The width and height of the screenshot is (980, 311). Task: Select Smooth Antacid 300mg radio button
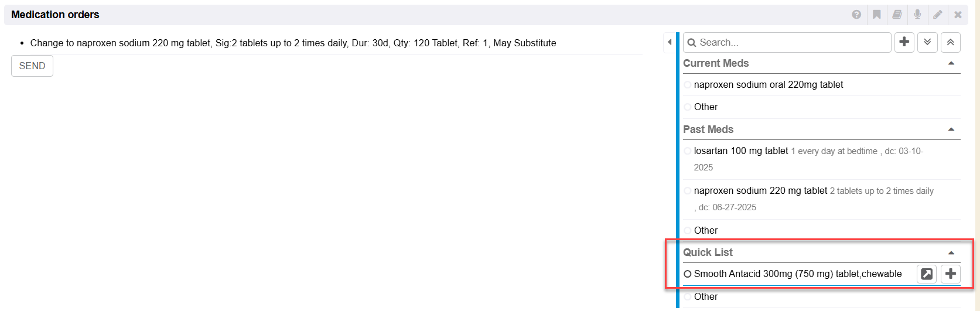pos(688,274)
